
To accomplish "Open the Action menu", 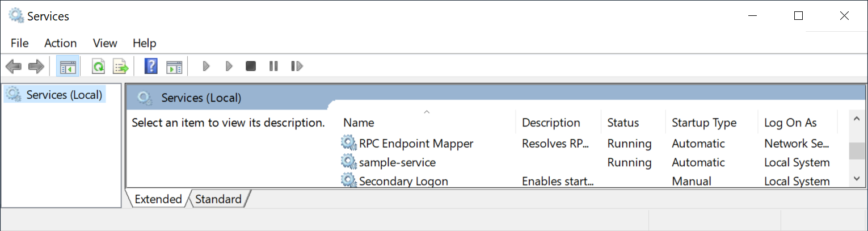I will coord(60,43).
